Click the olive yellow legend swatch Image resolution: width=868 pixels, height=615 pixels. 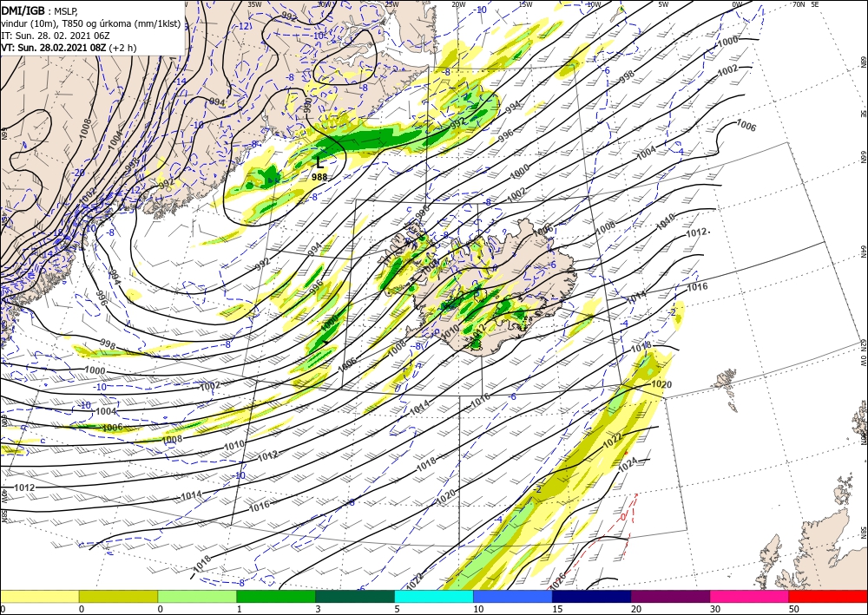point(118,596)
